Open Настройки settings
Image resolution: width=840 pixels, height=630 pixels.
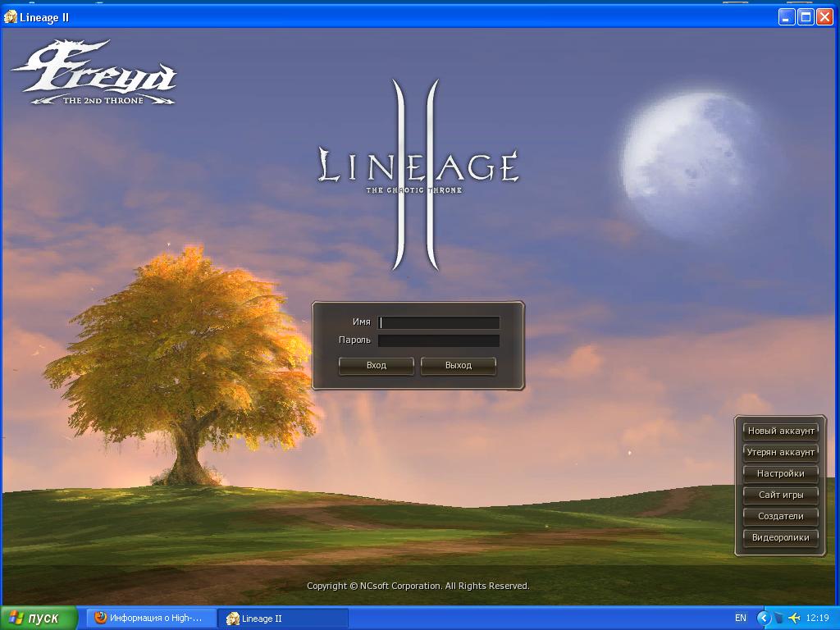(781, 473)
